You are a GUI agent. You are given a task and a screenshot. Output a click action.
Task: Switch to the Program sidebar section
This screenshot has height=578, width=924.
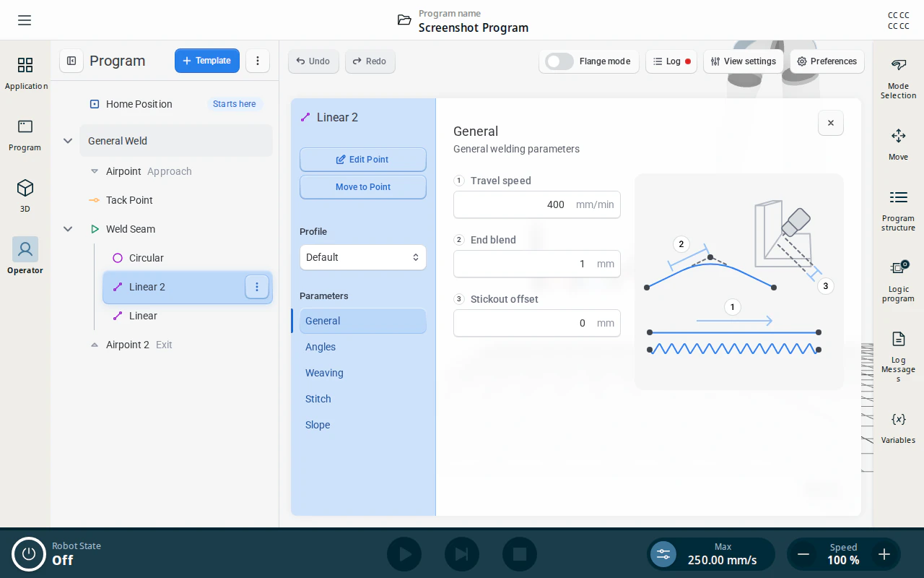[25, 134]
